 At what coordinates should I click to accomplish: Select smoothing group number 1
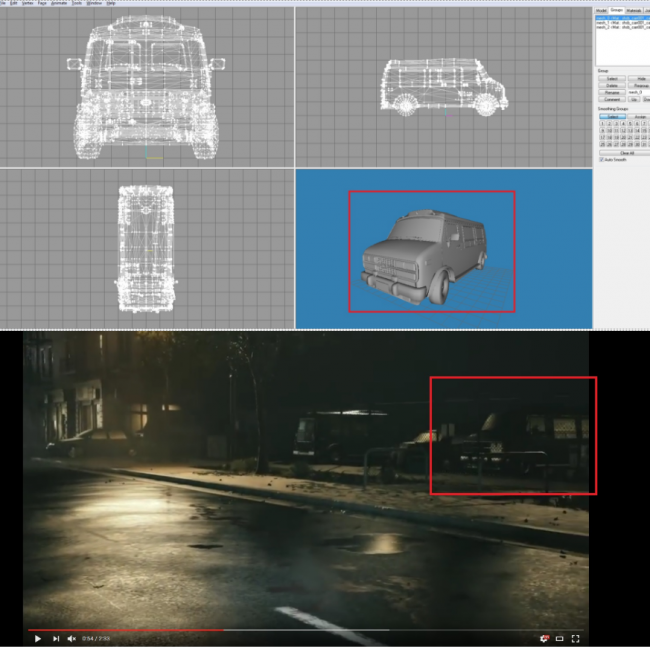601,124
